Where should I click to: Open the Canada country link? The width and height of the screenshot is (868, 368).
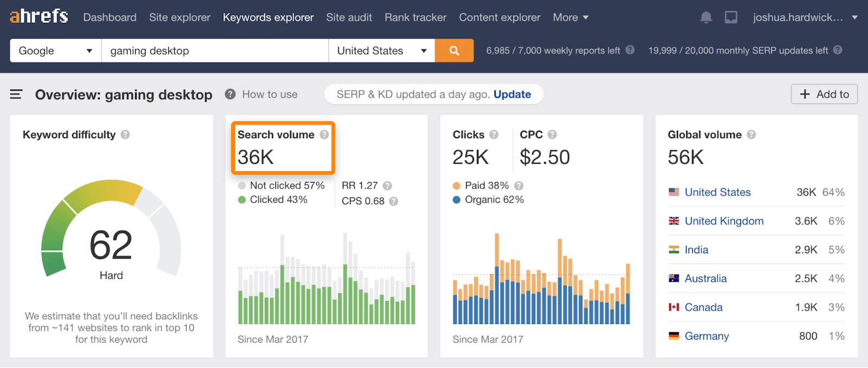click(x=704, y=307)
